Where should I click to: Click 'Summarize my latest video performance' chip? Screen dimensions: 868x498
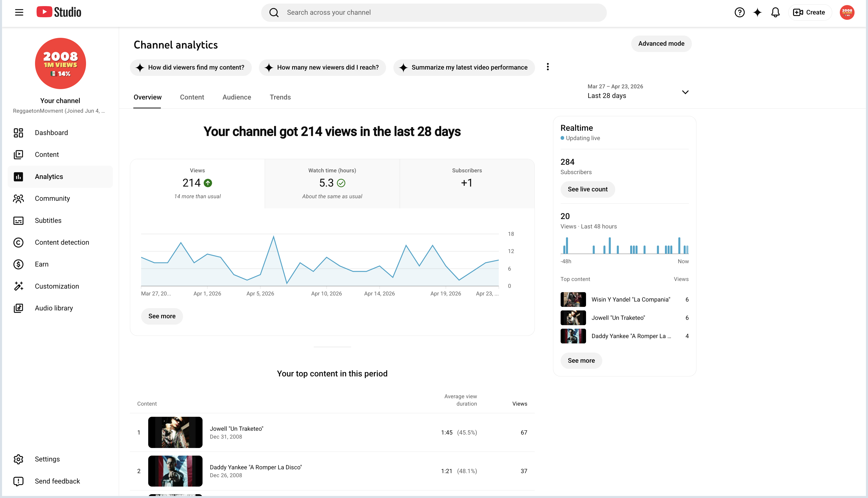point(464,67)
